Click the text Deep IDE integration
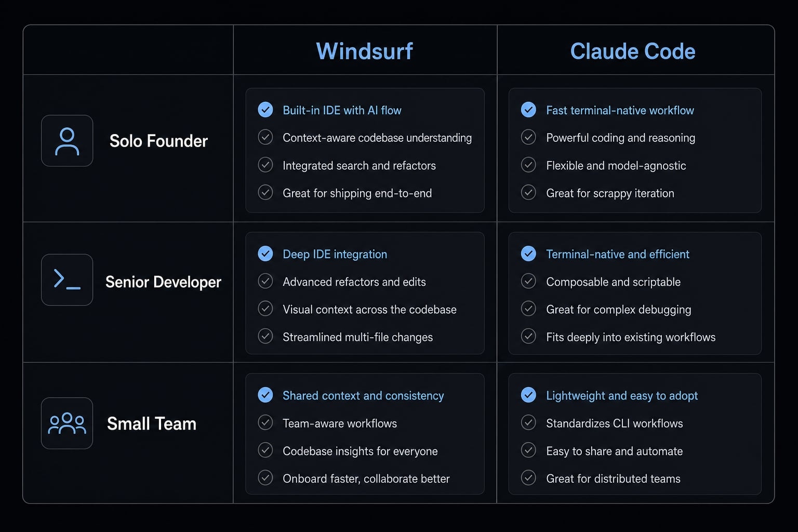 (335, 254)
